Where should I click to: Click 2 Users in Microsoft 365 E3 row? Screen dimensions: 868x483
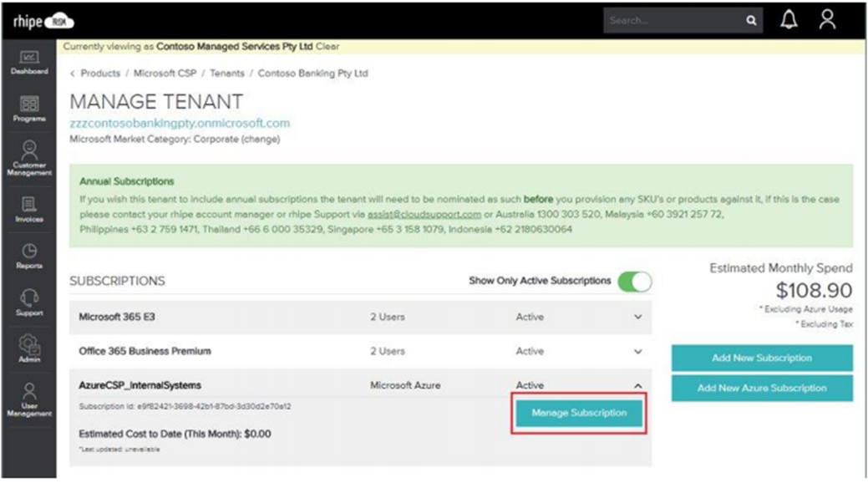click(x=388, y=317)
